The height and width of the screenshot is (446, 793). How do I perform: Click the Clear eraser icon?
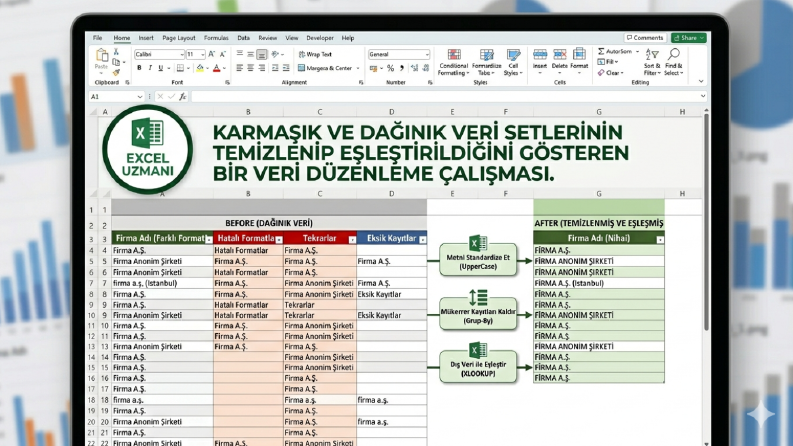pyautogui.click(x=601, y=73)
